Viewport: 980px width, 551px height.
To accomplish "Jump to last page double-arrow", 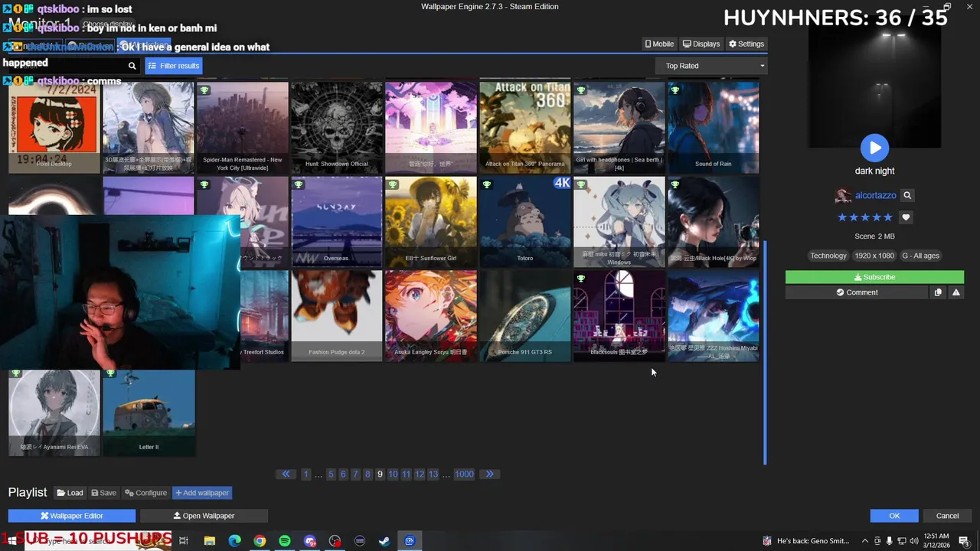I will tap(490, 474).
